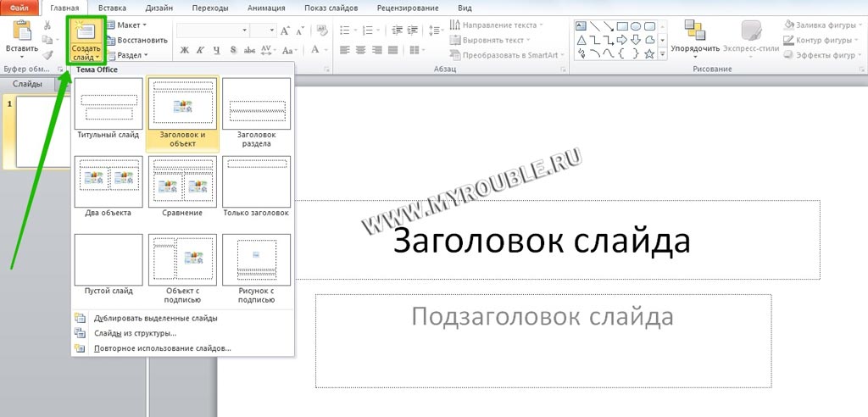Image resolution: width=868 pixels, height=417 pixels.
Task: Select the star shape in shapes gallery
Action: point(649,54)
